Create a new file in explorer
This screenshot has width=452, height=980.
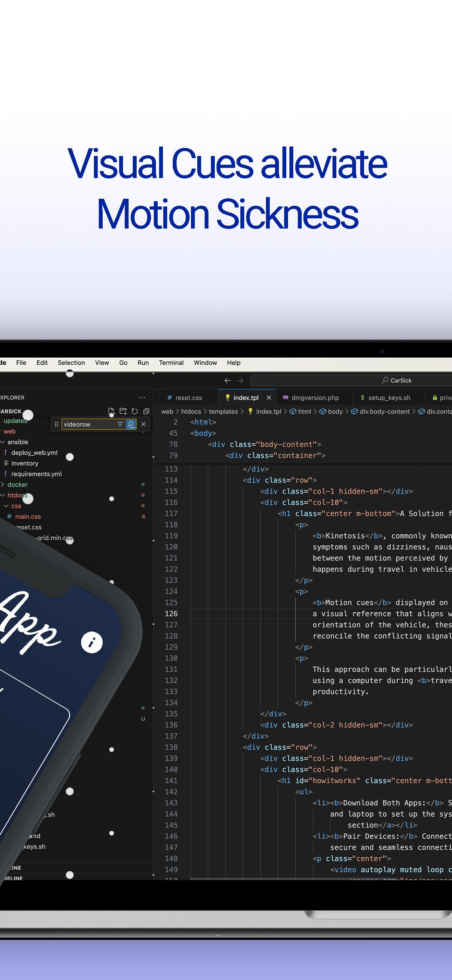point(111,411)
